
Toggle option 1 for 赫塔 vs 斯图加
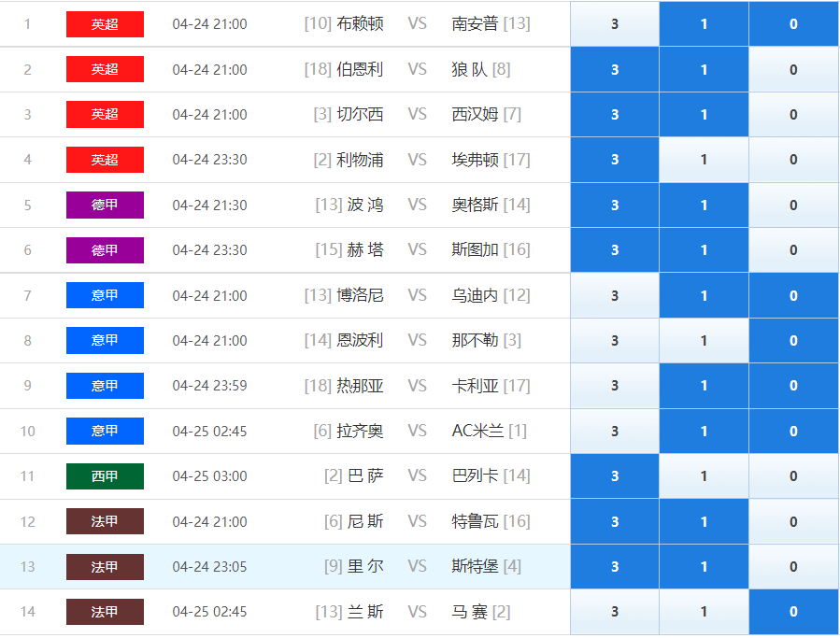coord(704,250)
